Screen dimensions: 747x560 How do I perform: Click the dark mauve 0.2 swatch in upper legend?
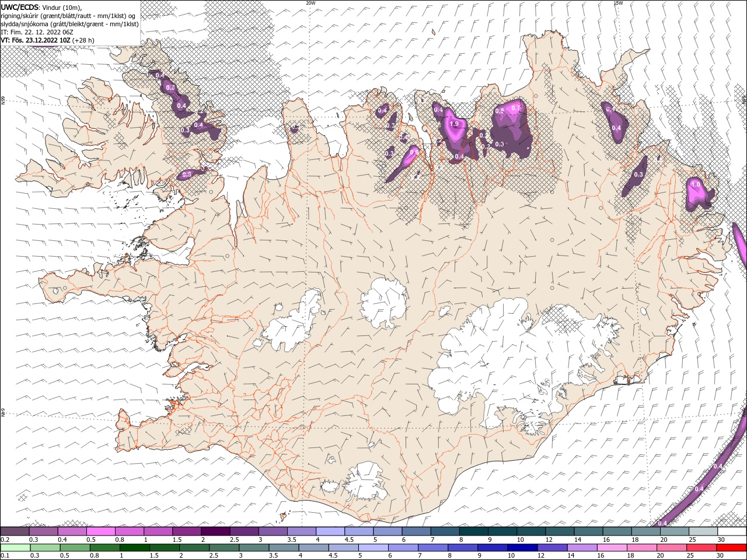[15, 531]
